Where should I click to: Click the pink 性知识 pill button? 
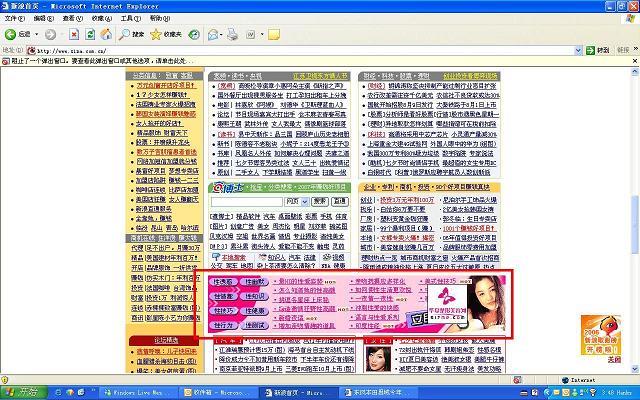(x=254, y=296)
